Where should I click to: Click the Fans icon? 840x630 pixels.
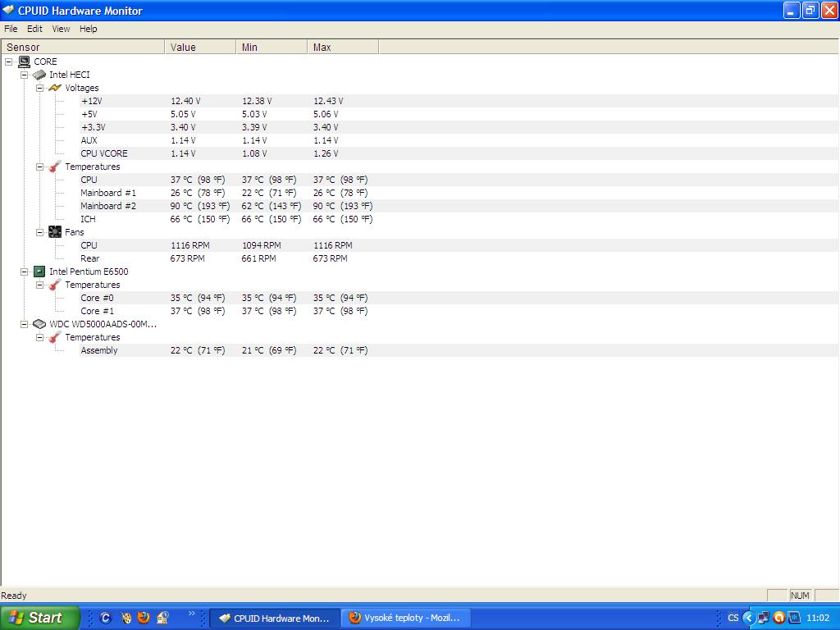point(55,232)
